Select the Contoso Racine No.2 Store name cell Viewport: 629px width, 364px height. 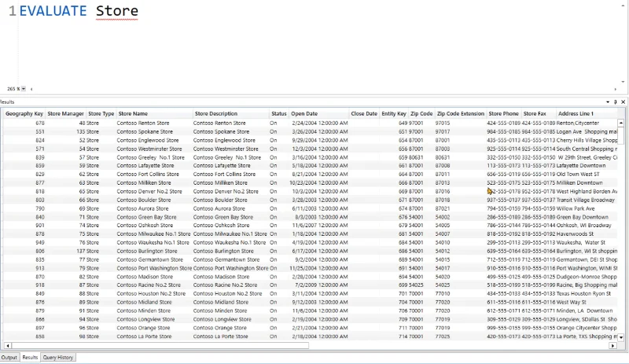point(154,285)
